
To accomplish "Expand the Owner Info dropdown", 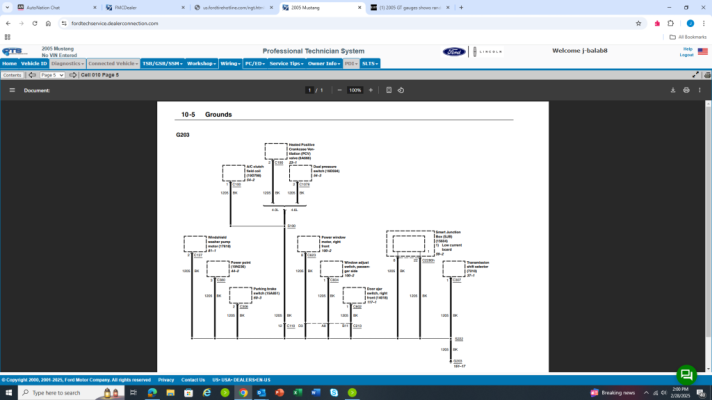I will 324,64.
